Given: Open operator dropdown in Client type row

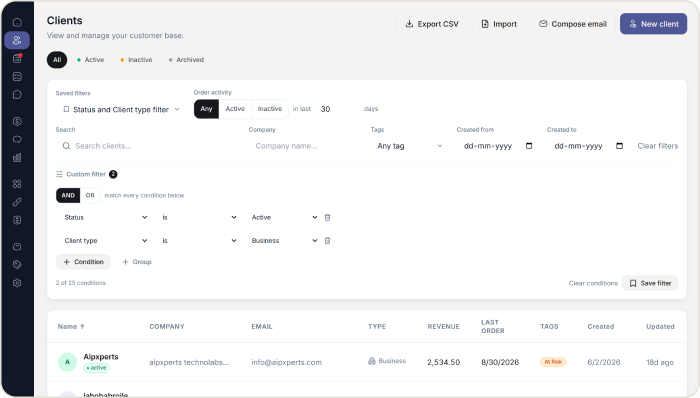Looking at the screenshot, I should pyautogui.click(x=200, y=240).
